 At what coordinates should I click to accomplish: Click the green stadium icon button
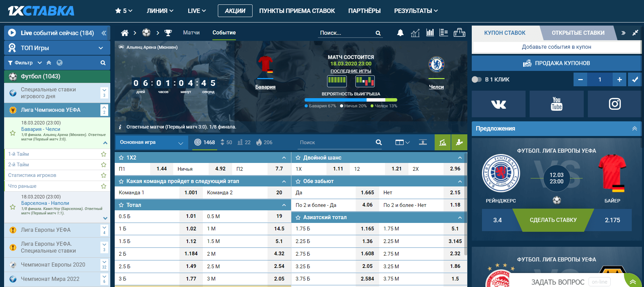442,142
